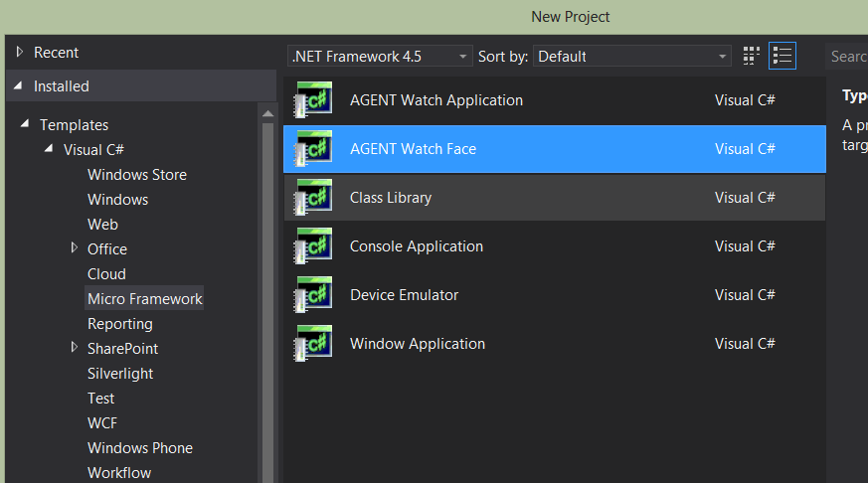
Task: Collapse the Templates tree node arrow
Action: (24, 124)
